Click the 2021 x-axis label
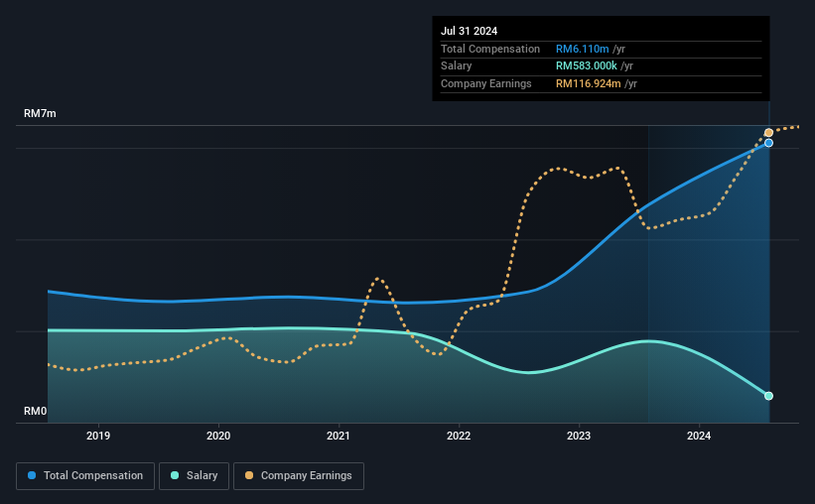This screenshot has height=504, width=815. coord(339,436)
